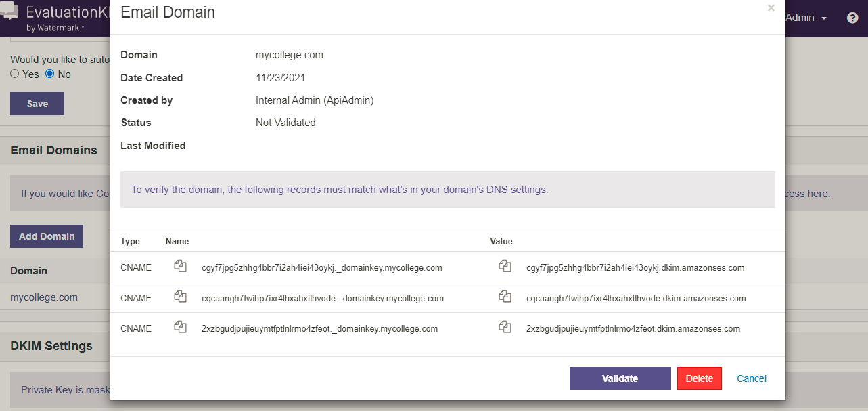Image resolution: width=868 pixels, height=411 pixels.
Task: Select the mycollege.com domain value text
Action: (290, 55)
